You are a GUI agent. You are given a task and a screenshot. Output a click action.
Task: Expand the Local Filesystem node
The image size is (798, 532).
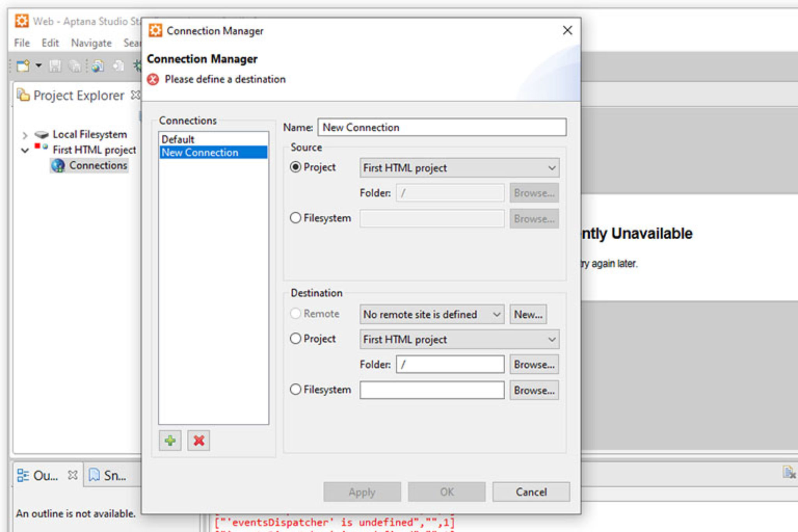(25, 135)
